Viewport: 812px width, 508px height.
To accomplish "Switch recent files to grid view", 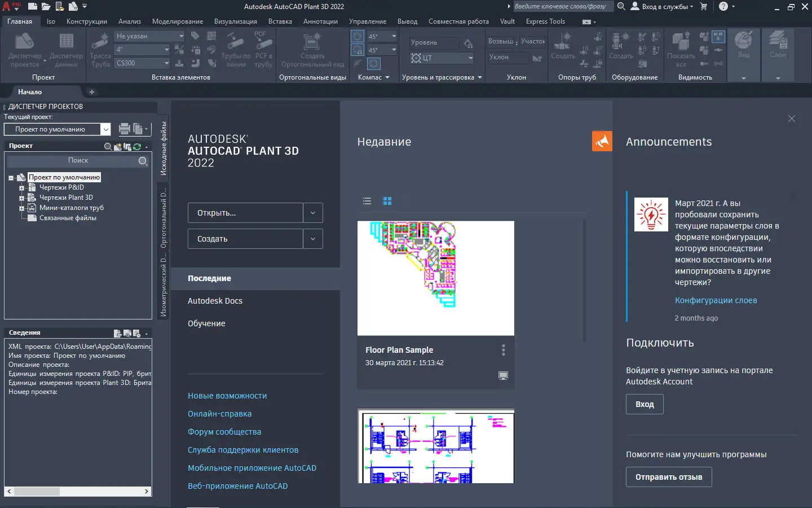I will [x=387, y=201].
